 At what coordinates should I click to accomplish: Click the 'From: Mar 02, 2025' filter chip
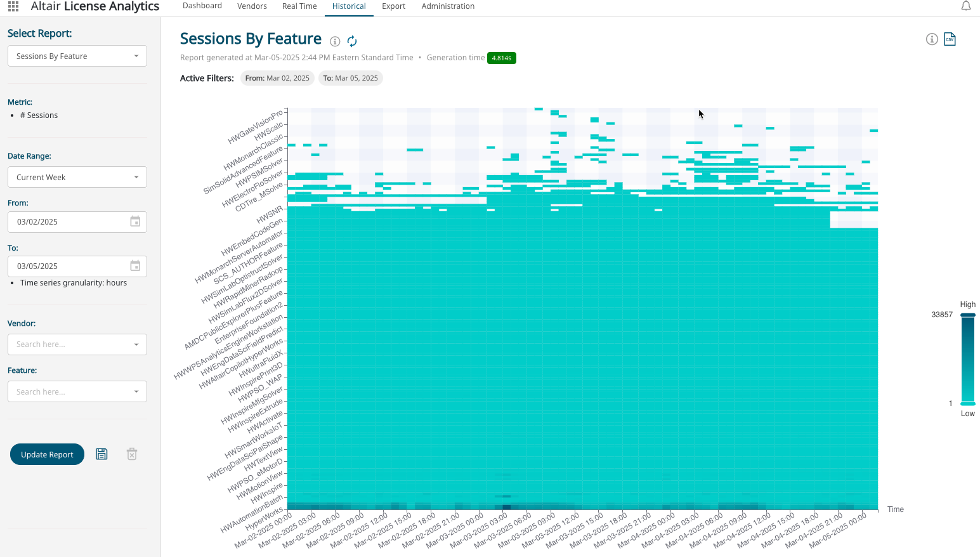point(277,78)
